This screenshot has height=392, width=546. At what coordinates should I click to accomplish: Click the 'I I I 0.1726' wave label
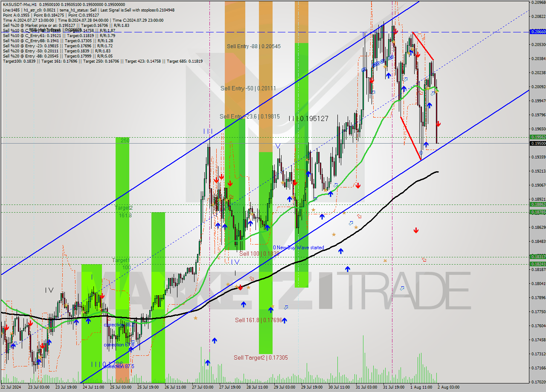tap(107, 365)
